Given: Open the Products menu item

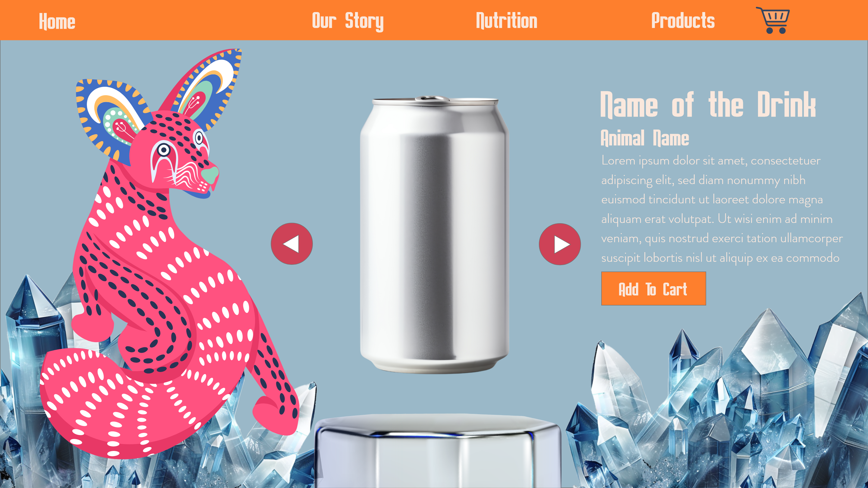Looking at the screenshot, I should click(683, 20).
